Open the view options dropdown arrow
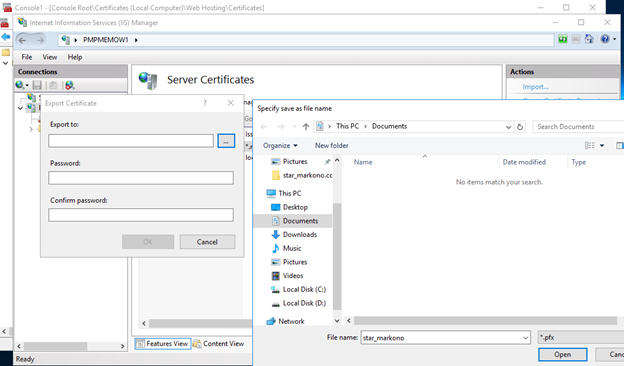624x366 pixels. click(x=602, y=146)
